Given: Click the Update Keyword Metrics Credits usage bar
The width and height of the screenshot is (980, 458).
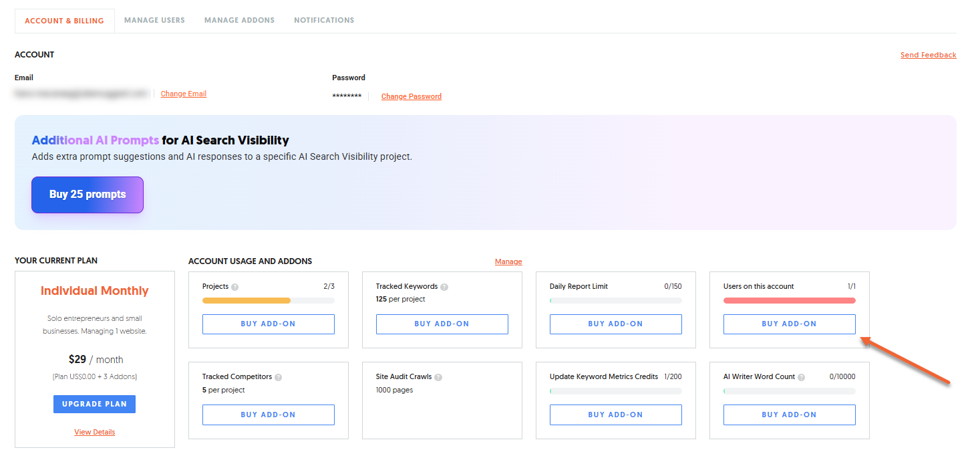Looking at the screenshot, I should [616, 391].
